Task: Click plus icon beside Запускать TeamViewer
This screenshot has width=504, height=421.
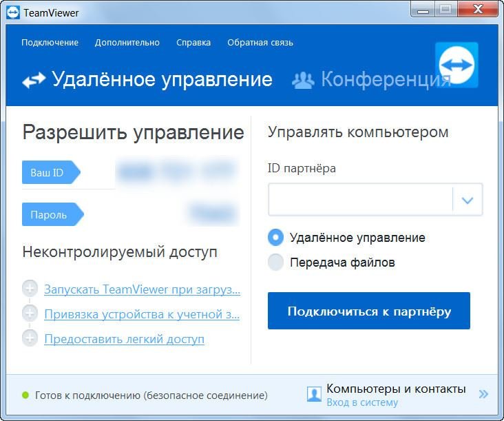Action: (30, 289)
